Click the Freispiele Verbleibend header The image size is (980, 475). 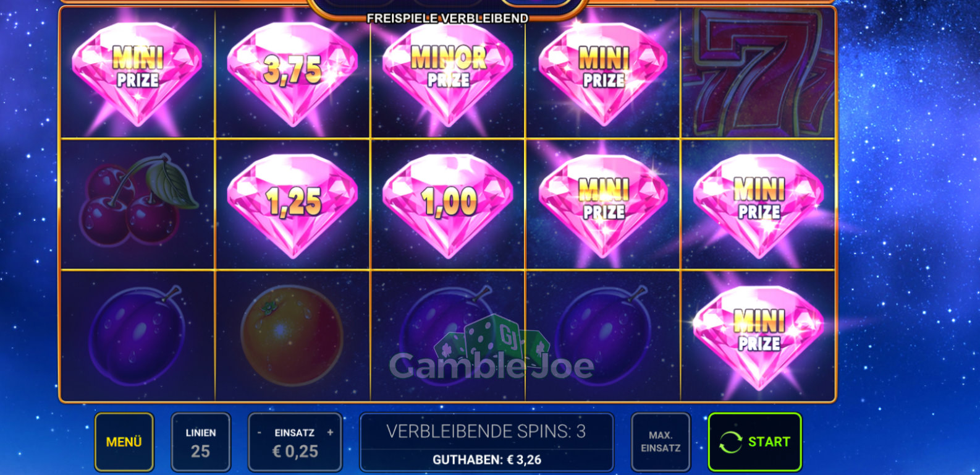447,19
